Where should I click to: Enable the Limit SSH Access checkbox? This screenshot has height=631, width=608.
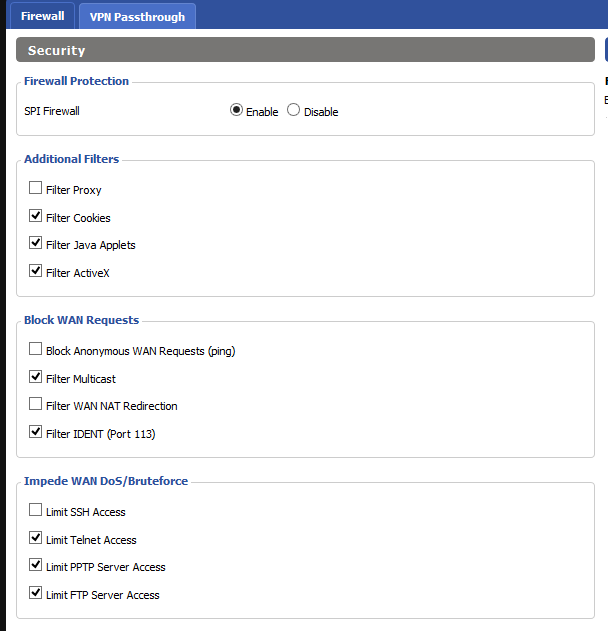click(x=36, y=511)
